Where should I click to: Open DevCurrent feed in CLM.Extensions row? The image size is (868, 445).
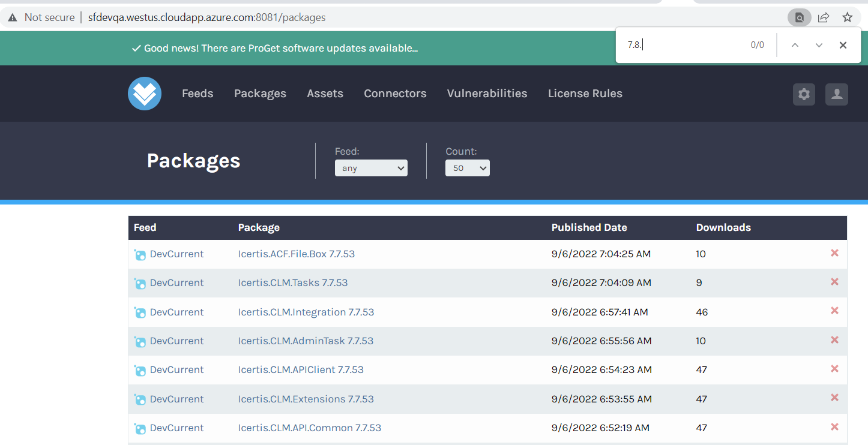click(x=176, y=399)
